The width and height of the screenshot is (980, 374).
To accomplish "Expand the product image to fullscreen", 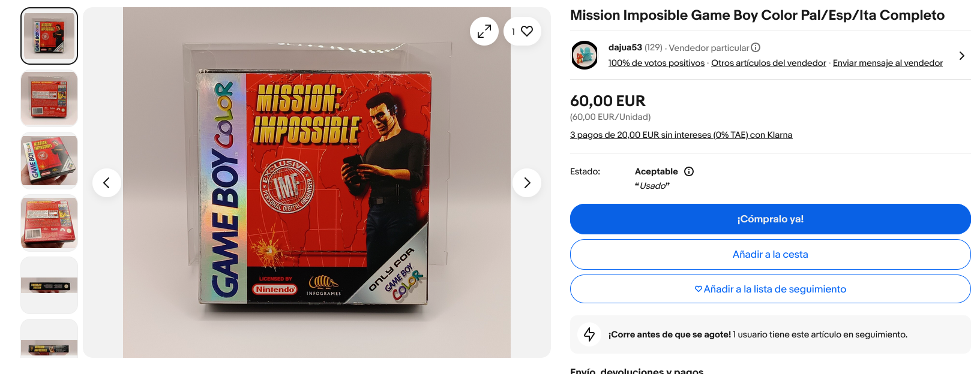I will click(484, 31).
